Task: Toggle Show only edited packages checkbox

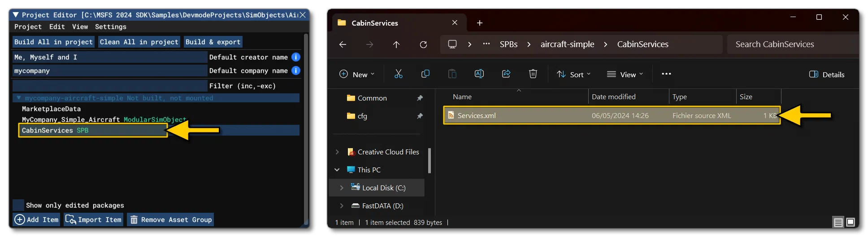Action: [x=18, y=205]
